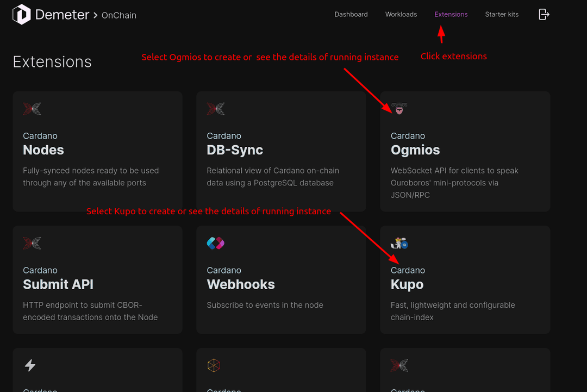Open the Submit API extension title
Screen dimensions: 587x392
[x=58, y=284]
